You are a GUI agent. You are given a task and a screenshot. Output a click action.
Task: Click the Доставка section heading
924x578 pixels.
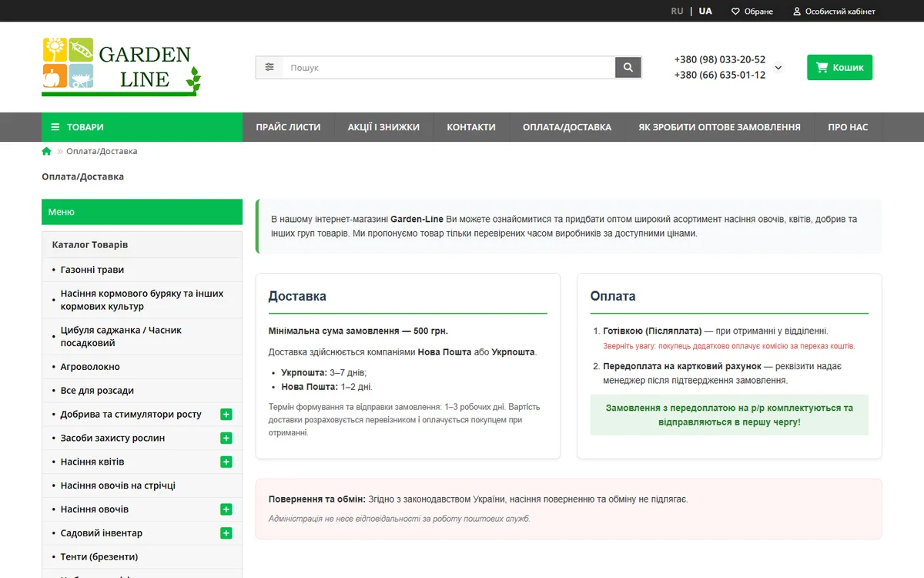click(297, 296)
